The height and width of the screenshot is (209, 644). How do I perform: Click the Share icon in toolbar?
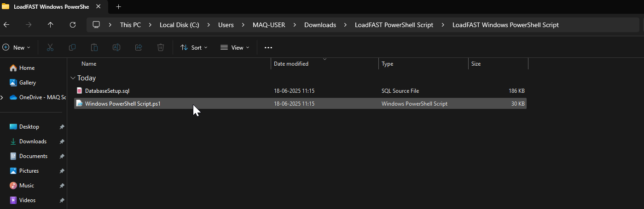tap(139, 47)
